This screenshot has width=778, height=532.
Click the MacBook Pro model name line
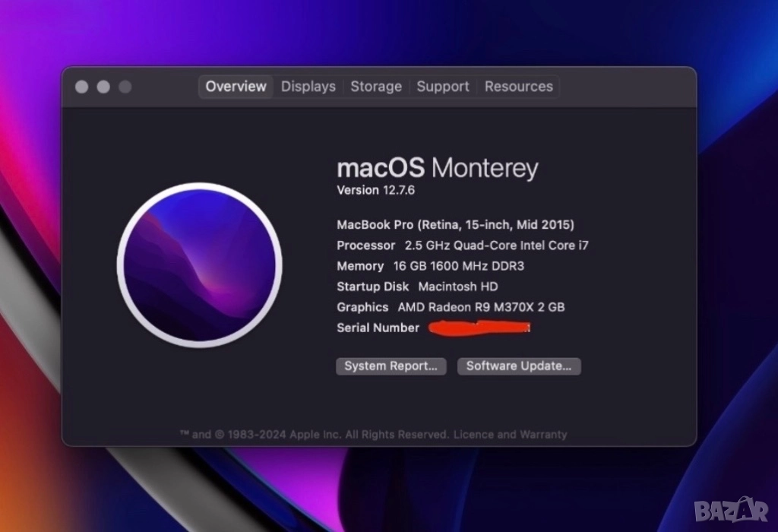pyautogui.click(x=455, y=225)
